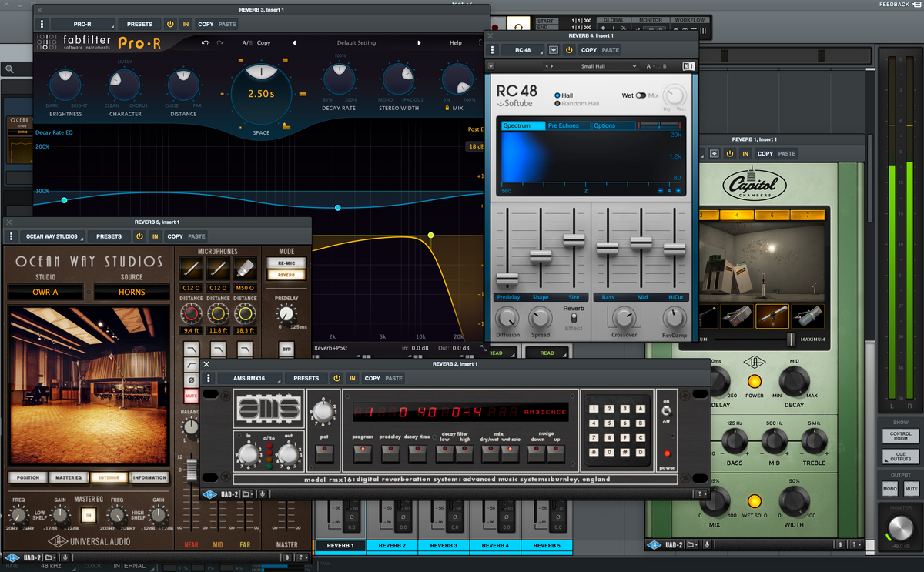Click spectrum zoom minus icon in RC 48

click(660, 190)
